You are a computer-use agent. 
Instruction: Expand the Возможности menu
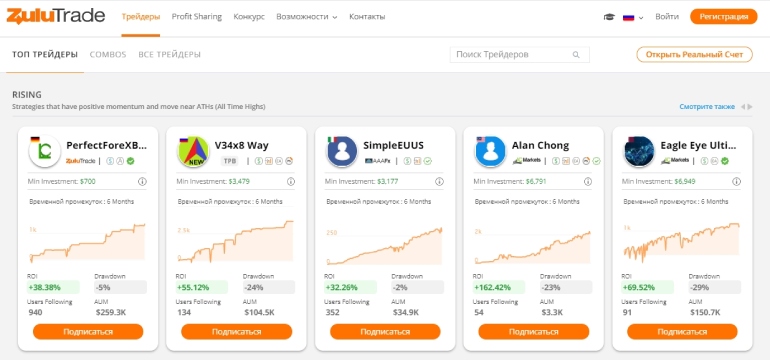(306, 17)
